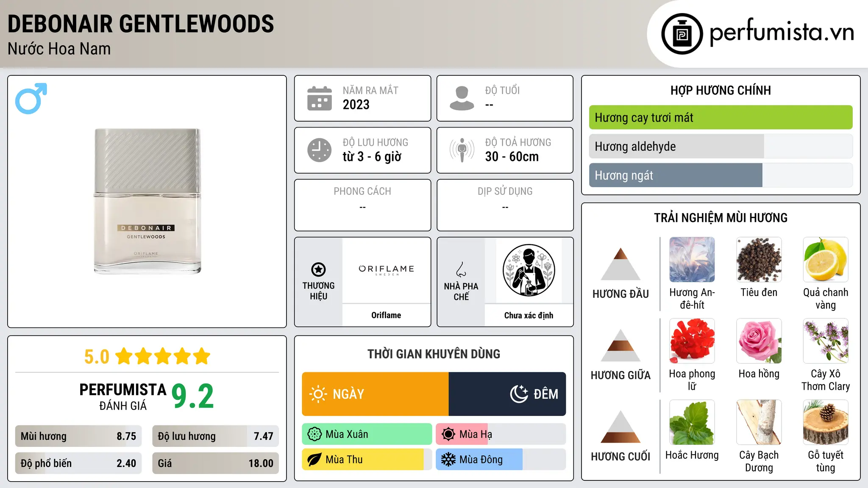Click the Hợp hương chính heading

point(721,90)
